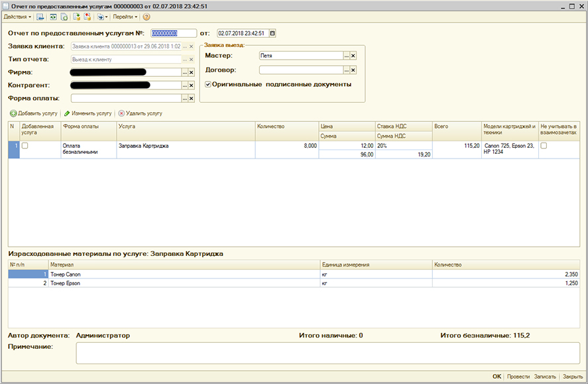
Task: Open the Форма оплаты selection ellipsis button
Action: click(184, 99)
